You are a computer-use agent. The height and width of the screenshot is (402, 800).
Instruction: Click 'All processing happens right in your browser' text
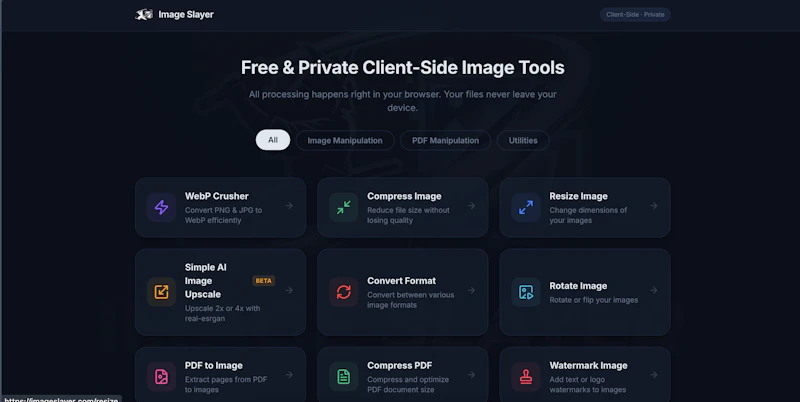click(x=344, y=94)
